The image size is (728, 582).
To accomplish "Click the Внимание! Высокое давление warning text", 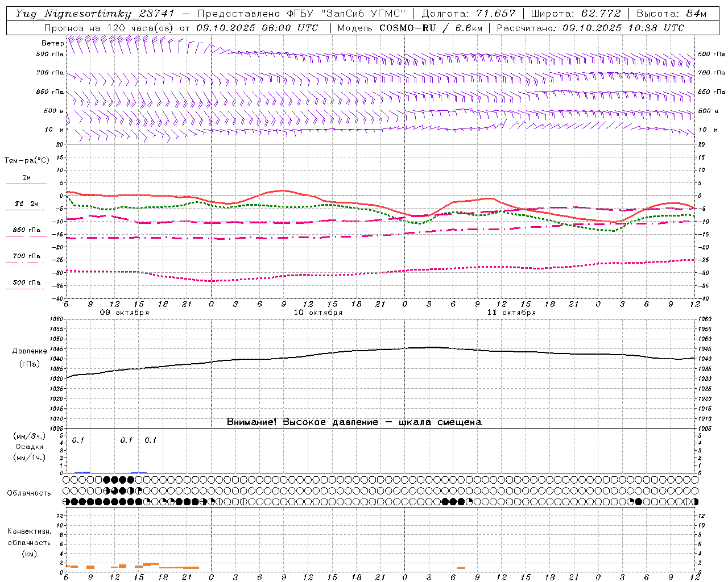I will 354,422.
